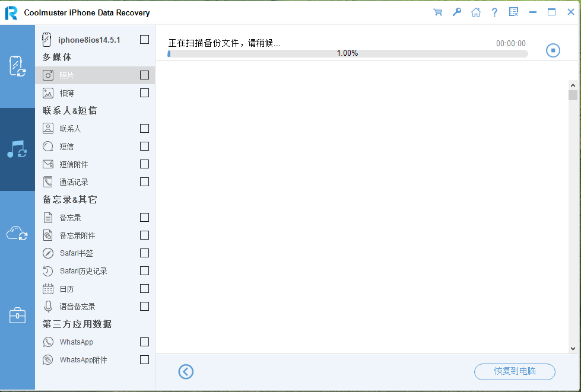Open the feedback notes icon
The width and height of the screenshot is (581, 392).
pyautogui.click(x=513, y=12)
